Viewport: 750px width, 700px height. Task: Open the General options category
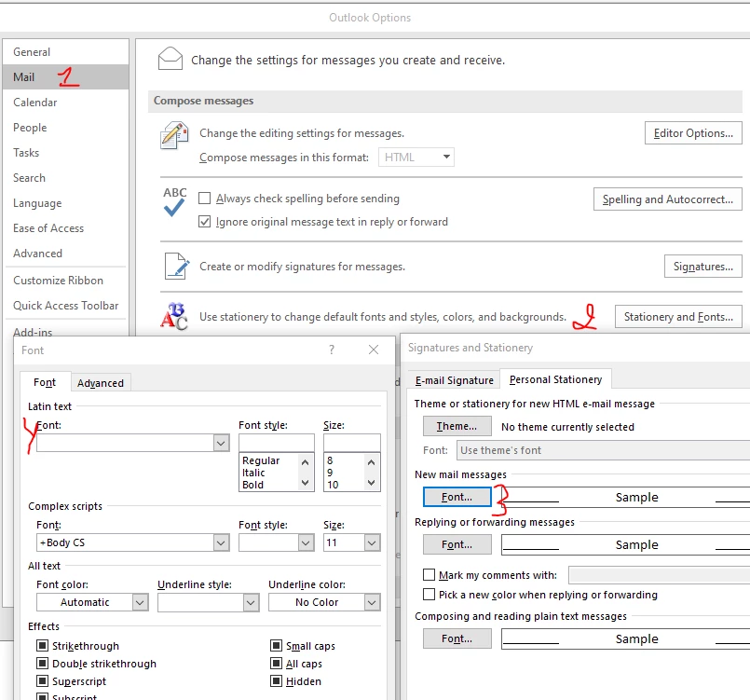(x=65, y=51)
